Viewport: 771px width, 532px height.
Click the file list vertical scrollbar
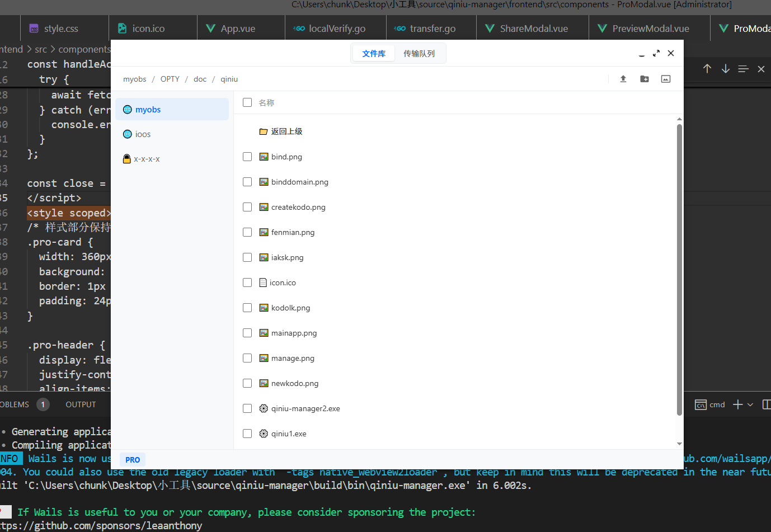click(x=679, y=270)
